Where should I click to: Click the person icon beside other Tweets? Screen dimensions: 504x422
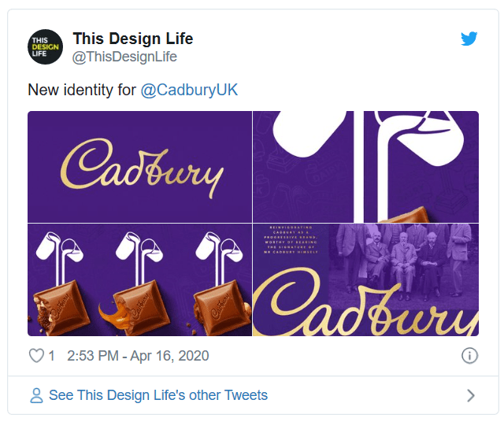tap(36, 395)
